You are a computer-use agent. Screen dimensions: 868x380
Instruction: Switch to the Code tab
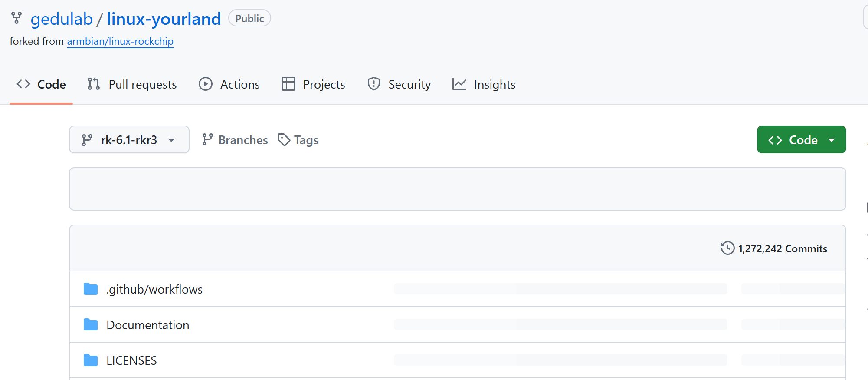point(41,84)
